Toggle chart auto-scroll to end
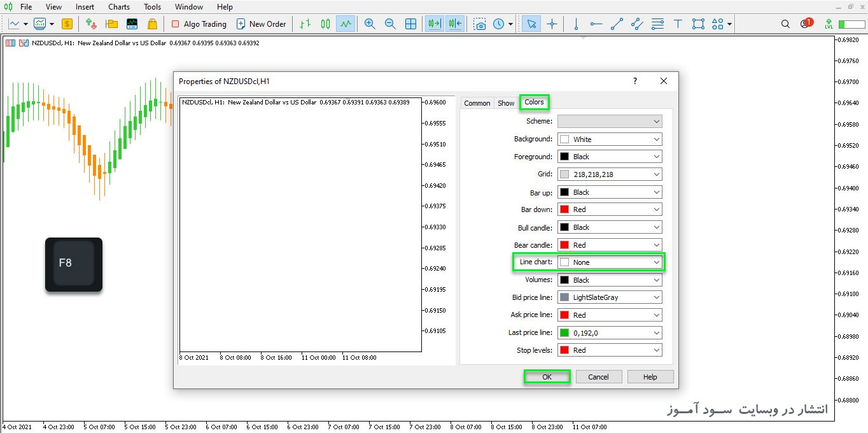Screen dimensions: 868x433 [435, 24]
